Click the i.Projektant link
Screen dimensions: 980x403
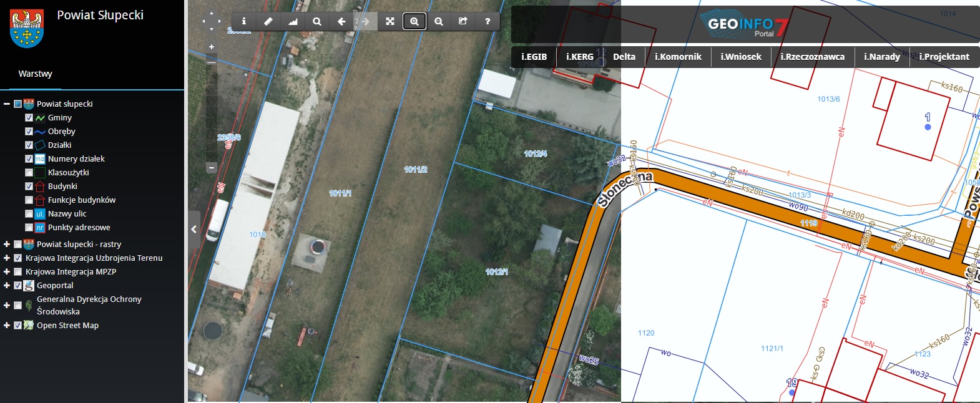point(944,57)
